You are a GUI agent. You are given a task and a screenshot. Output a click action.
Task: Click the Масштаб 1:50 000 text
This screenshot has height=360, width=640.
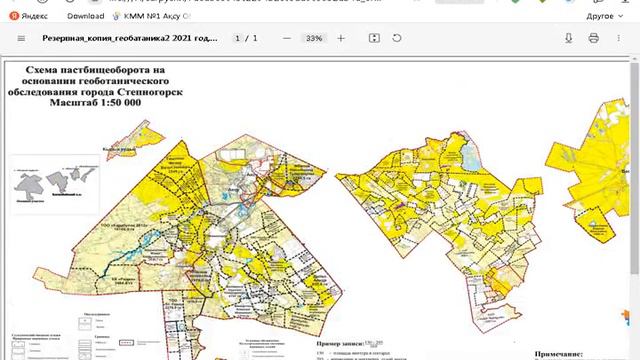(95, 102)
